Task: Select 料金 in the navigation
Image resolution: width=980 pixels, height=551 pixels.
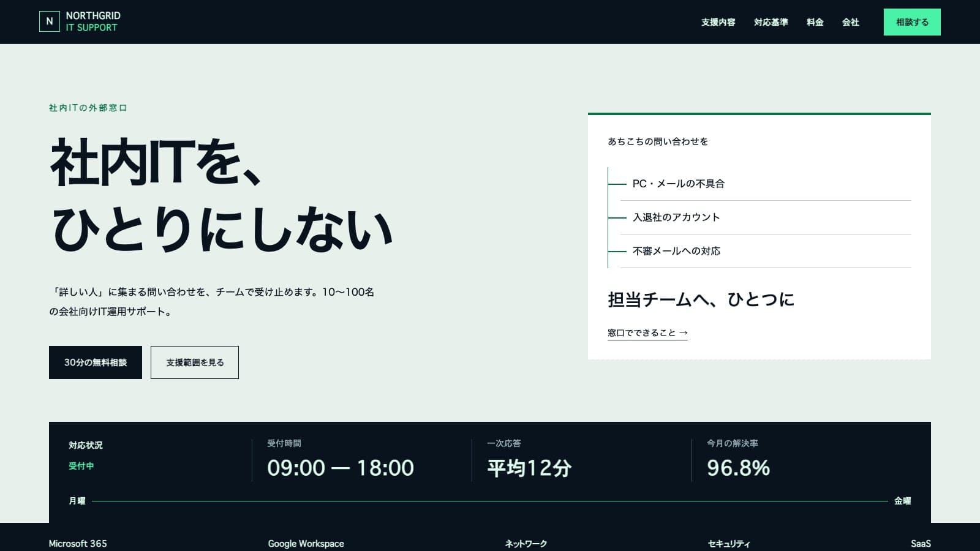Action: [815, 22]
